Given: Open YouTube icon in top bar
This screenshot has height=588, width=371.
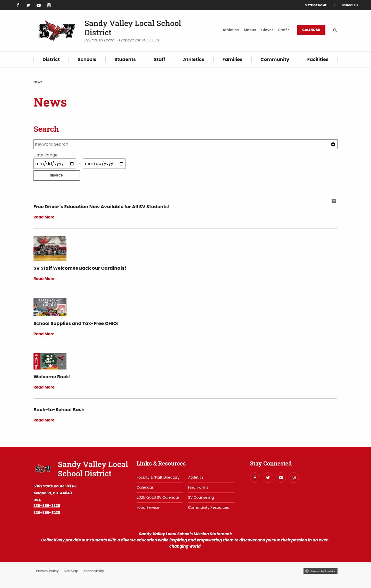Looking at the screenshot, I should tap(39, 5).
